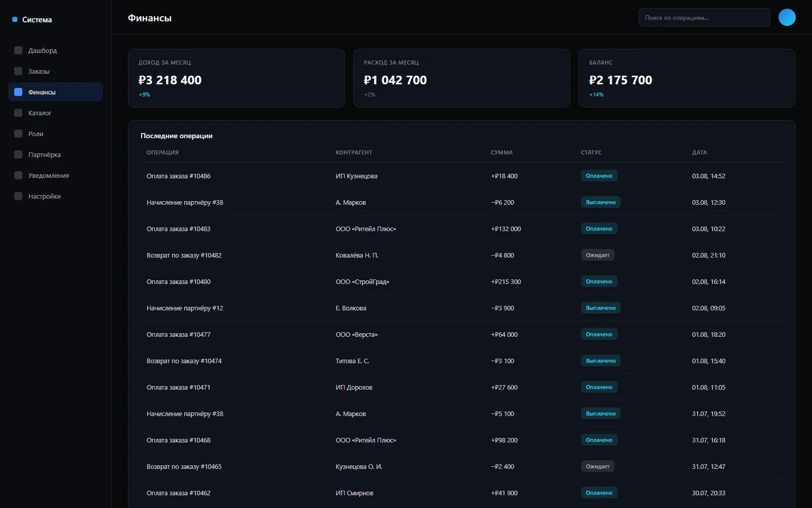Open operation Оплата заказа #10483
The width and height of the screenshot is (812, 508).
[179, 229]
